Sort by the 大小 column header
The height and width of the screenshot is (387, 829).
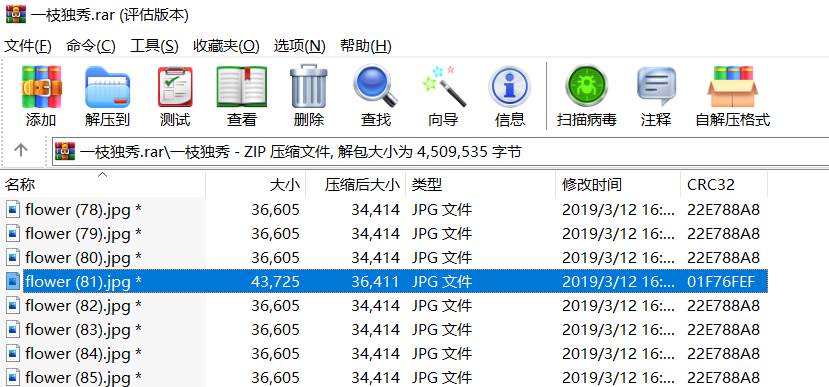point(255,185)
